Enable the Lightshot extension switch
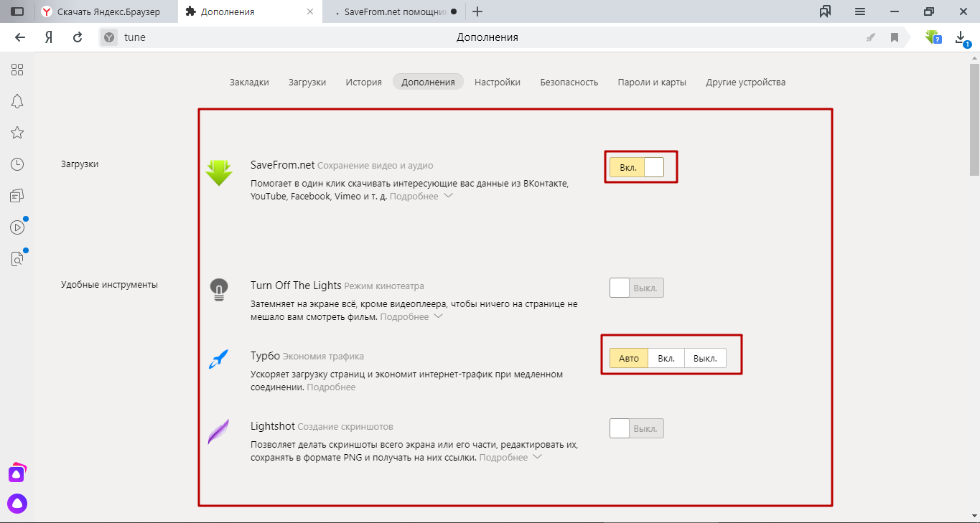This screenshot has height=523, width=980. pos(637,429)
